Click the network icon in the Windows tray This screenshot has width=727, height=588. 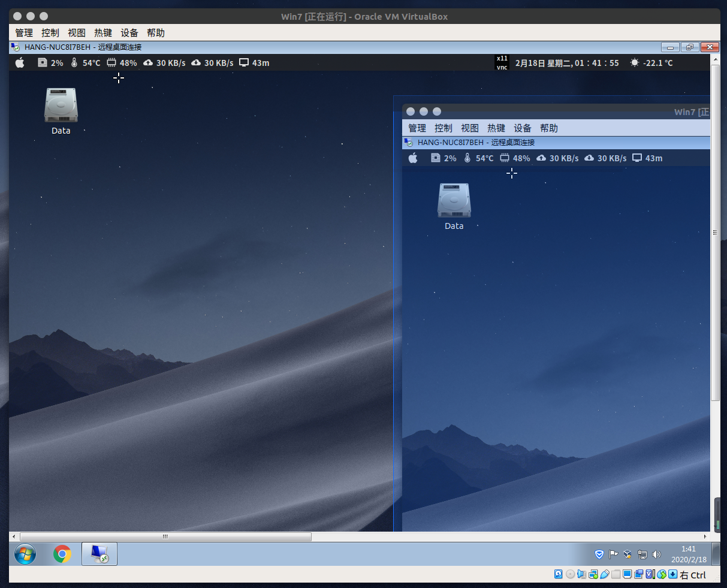click(642, 554)
